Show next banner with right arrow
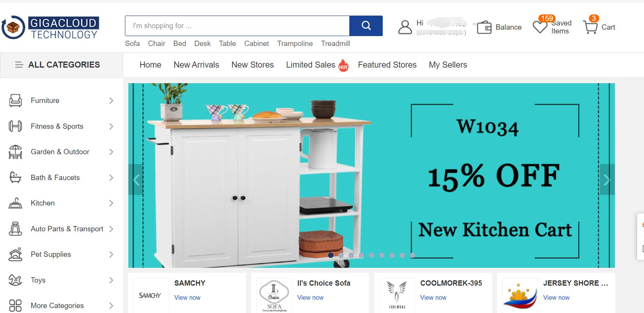Viewport: 644px width, 313px height. (x=607, y=180)
